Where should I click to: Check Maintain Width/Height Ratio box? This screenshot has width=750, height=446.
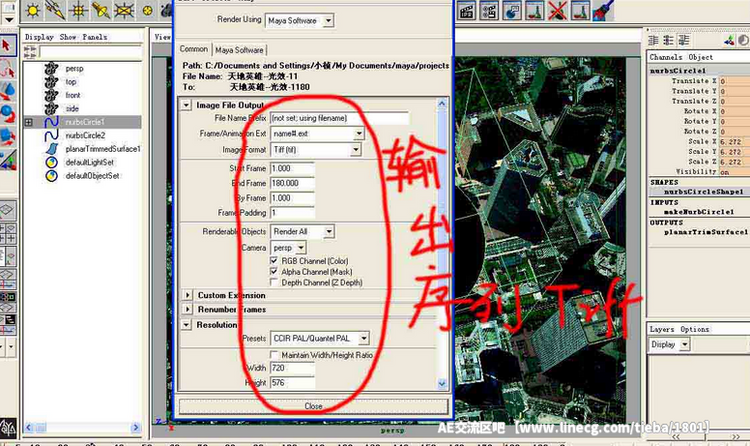[274, 355]
